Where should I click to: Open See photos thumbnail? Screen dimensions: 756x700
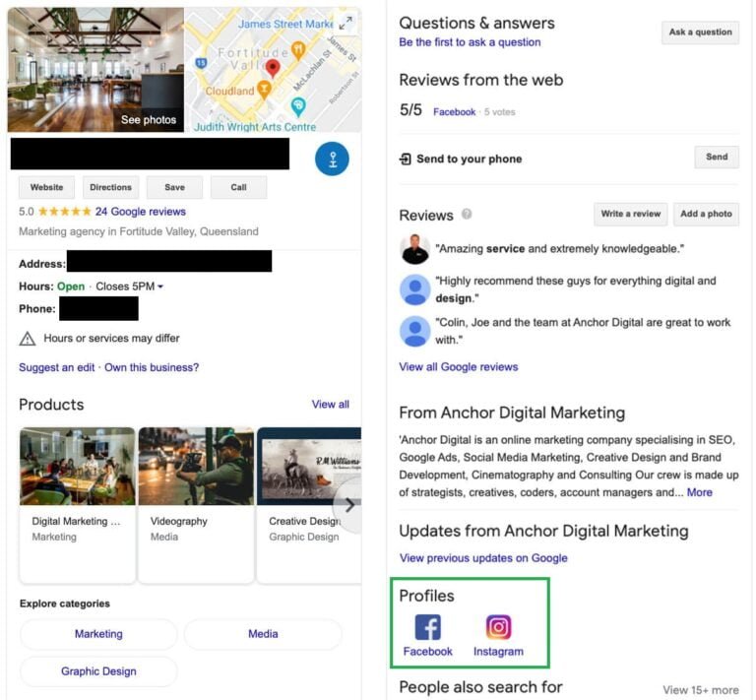(x=95, y=70)
